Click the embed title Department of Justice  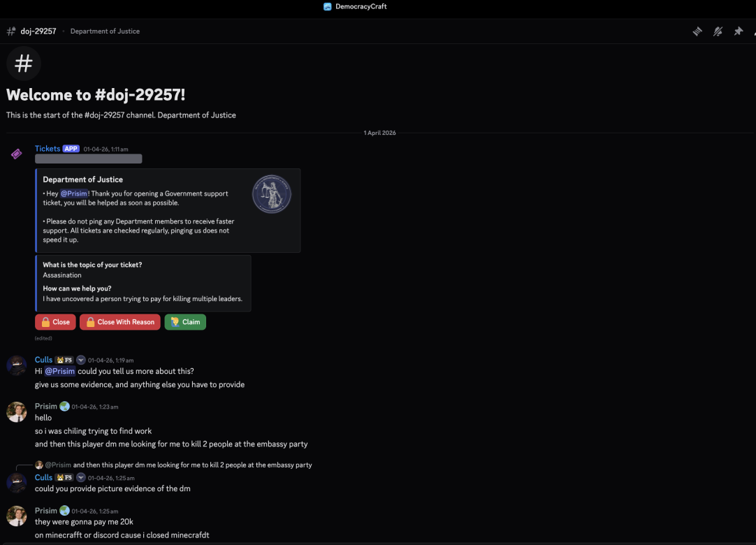[x=83, y=180]
